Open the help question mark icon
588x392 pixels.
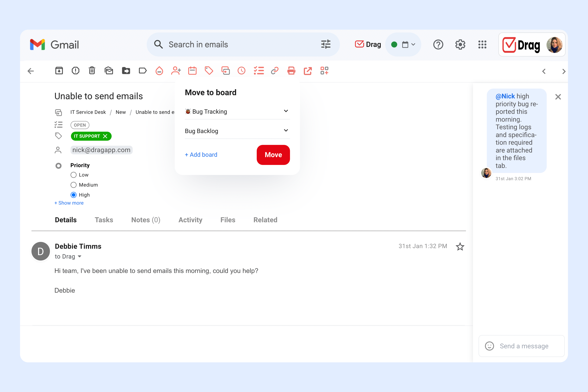438,44
